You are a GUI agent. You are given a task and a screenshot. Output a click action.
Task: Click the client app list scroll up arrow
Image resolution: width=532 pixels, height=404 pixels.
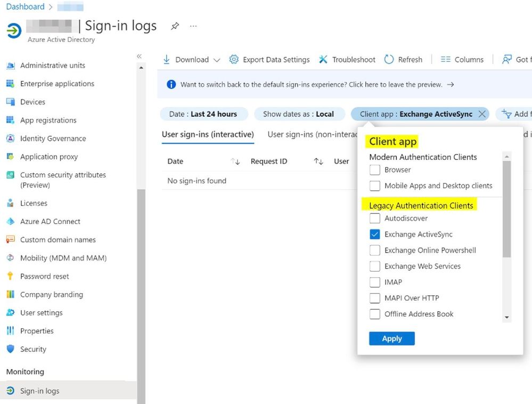(506, 156)
